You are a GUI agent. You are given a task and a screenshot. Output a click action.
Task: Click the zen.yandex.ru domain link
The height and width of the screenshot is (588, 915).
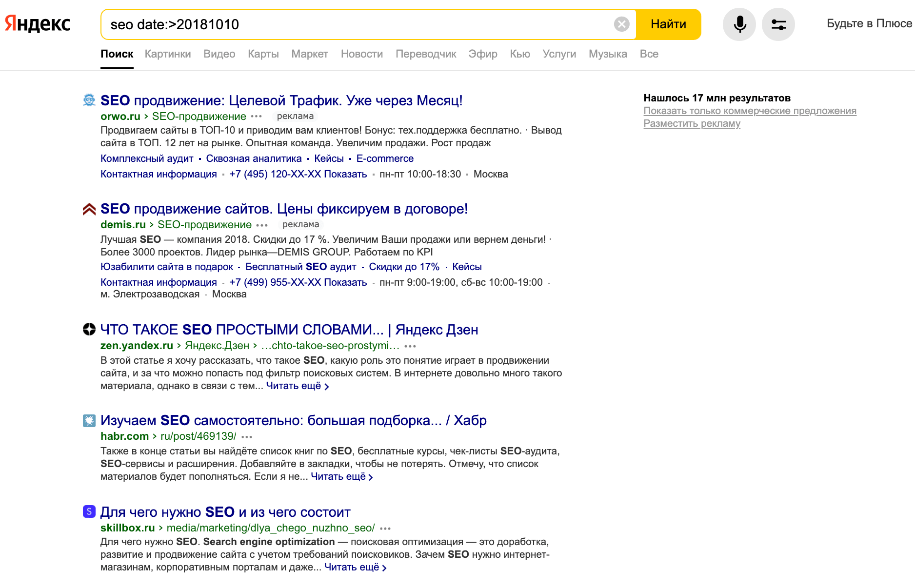[137, 346]
